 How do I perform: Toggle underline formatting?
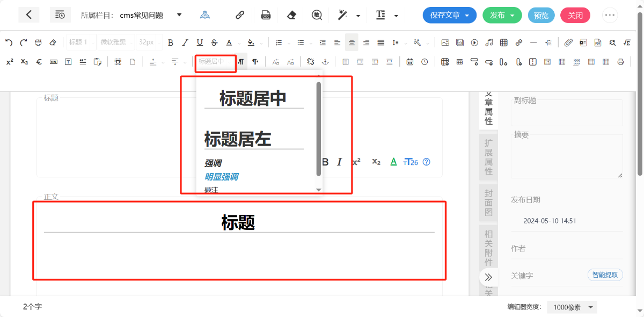pos(200,42)
